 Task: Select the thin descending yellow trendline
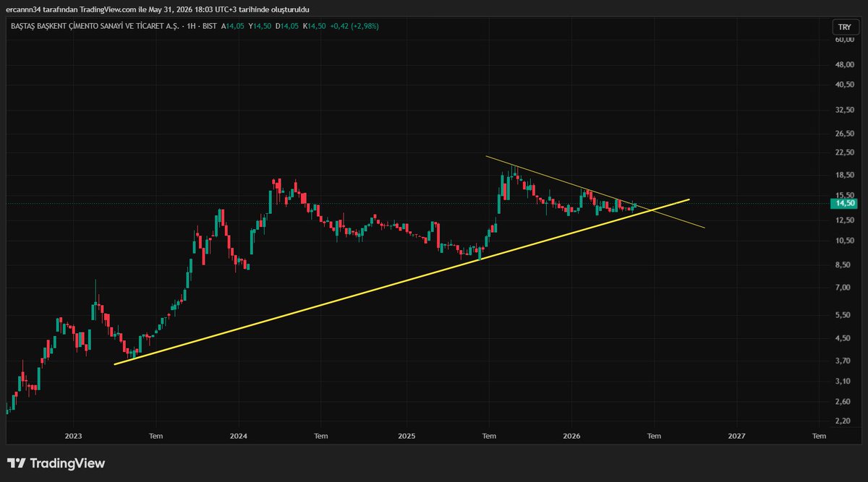[595, 191]
